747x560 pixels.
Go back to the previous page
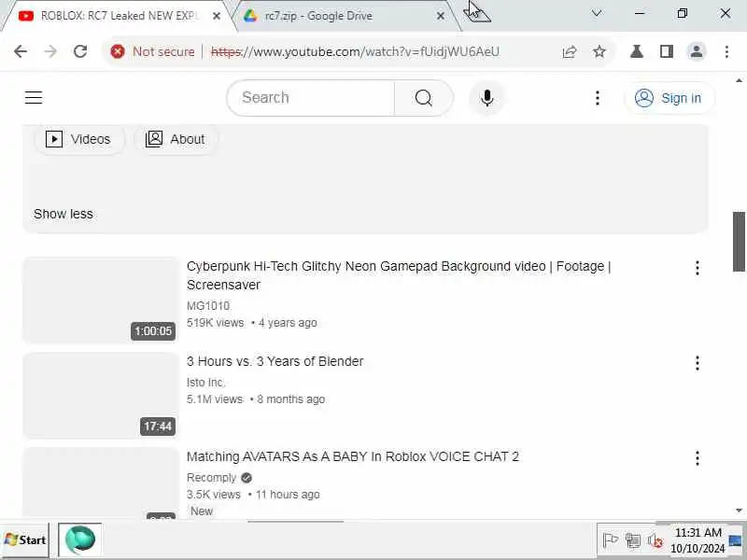21,51
